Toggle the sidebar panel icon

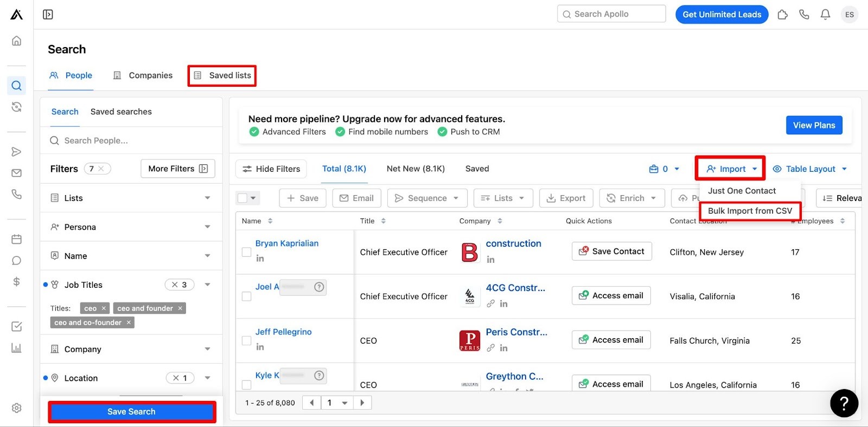[48, 15]
